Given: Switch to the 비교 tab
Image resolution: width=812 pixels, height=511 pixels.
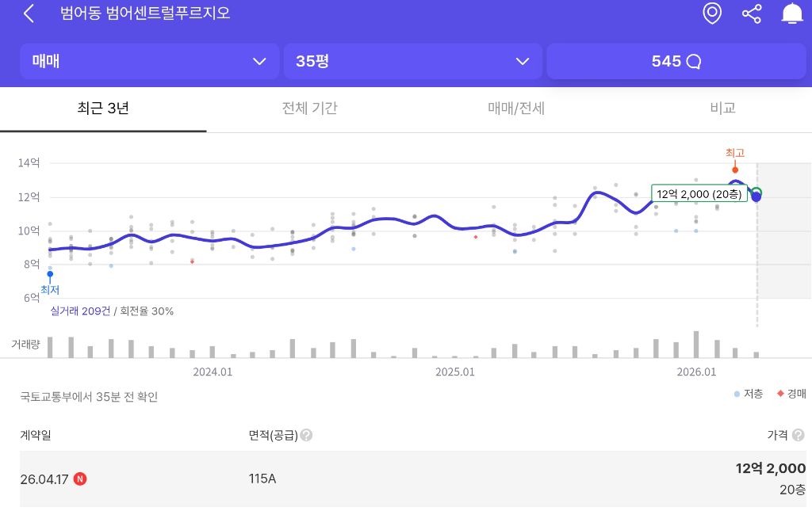Looking at the screenshot, I should coord(722,109).
